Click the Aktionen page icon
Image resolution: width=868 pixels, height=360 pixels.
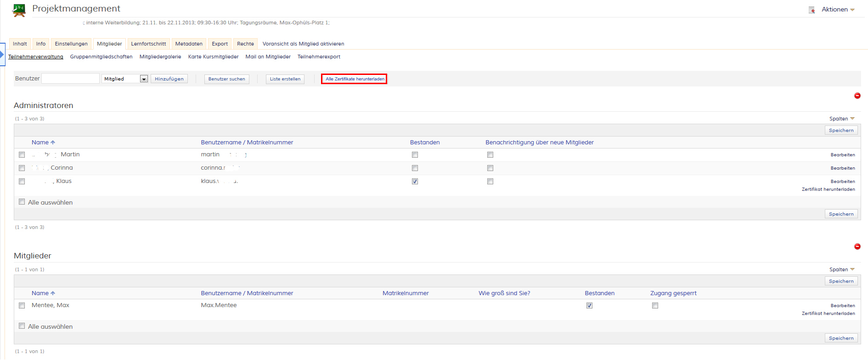click(x=812, y=10)
